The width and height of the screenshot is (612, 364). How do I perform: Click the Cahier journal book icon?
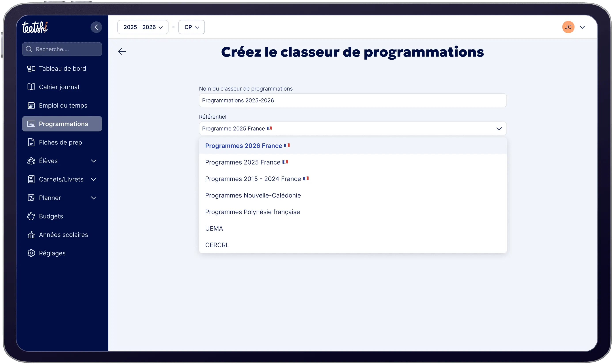[x=31, y=87]
